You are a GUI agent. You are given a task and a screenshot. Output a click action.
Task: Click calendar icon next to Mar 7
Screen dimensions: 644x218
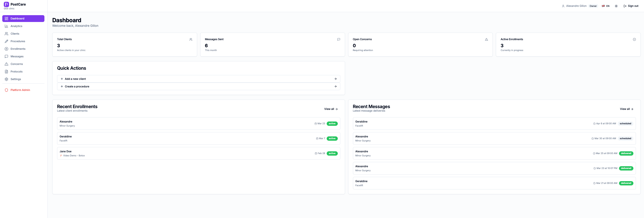(317, 139)
